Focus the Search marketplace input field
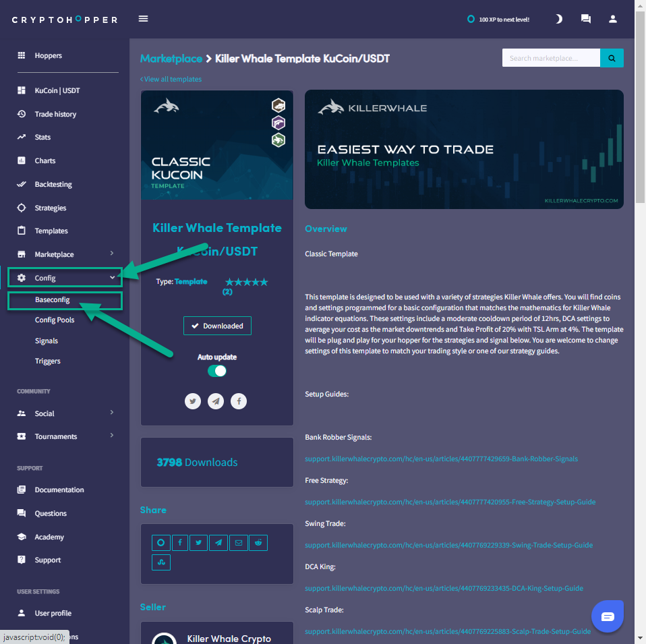 (550, 58)
